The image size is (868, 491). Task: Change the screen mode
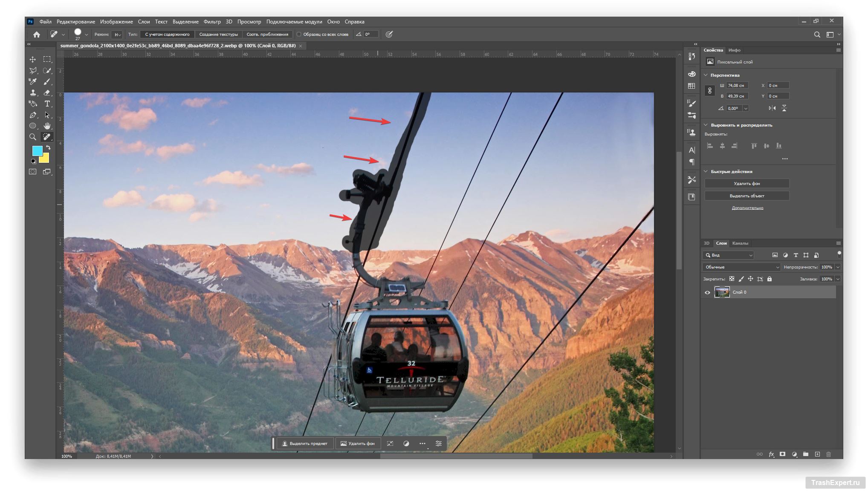tap(47, 172)
